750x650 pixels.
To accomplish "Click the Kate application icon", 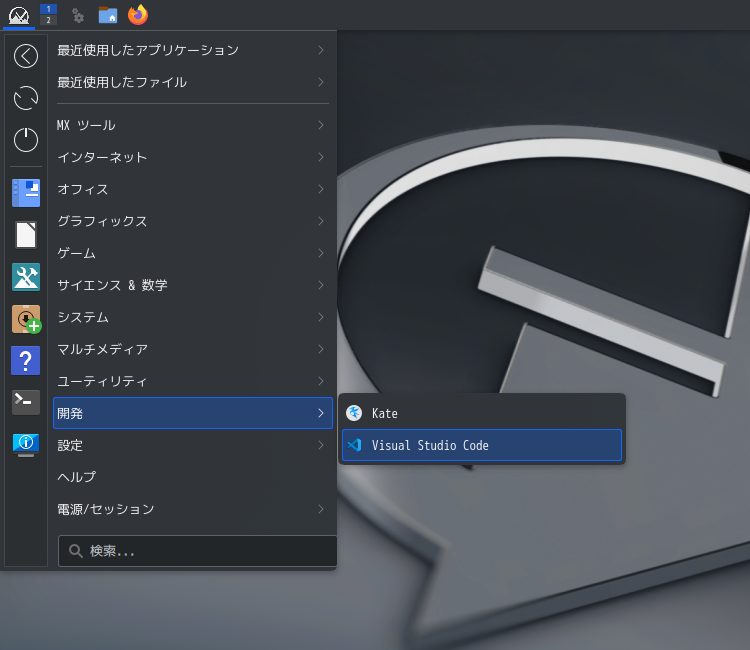I will 354,413.
